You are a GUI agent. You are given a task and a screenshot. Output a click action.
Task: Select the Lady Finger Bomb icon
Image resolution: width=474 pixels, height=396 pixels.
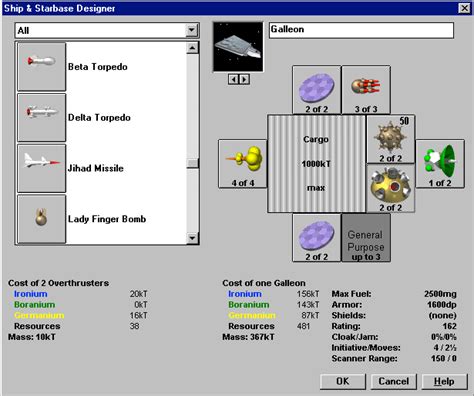pyautogui.click(x=41, y=219)
